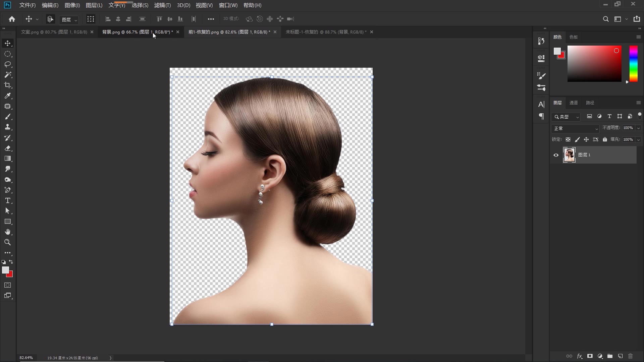Open the blend mode 正常 dropdown
This screenshot has width=644, height=362.
[575, 128]
